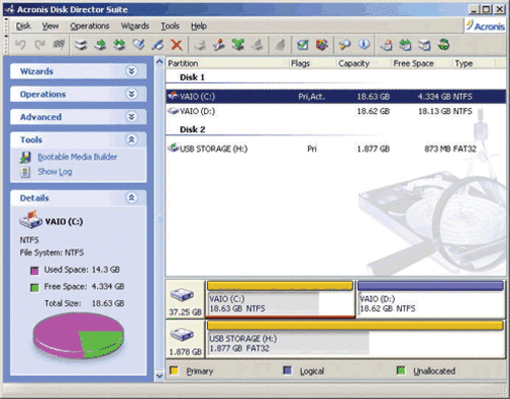Click the 1.878 GB disk icon in the map
The width and height of the screenshot is (510, 399).
(182, 335)
